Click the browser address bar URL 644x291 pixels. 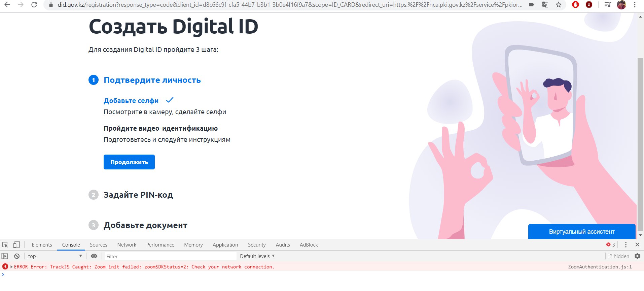click(x=290, y=5)
